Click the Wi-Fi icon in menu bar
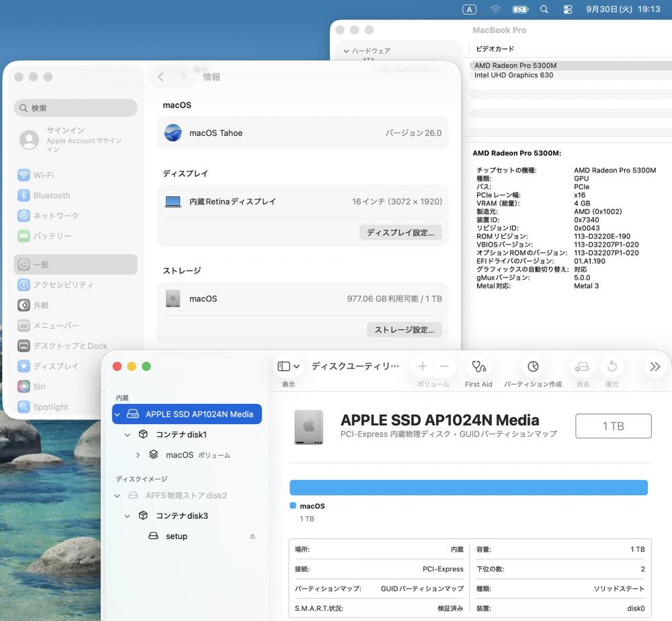This screenshot has width=672, height=621. coord(496,9)
